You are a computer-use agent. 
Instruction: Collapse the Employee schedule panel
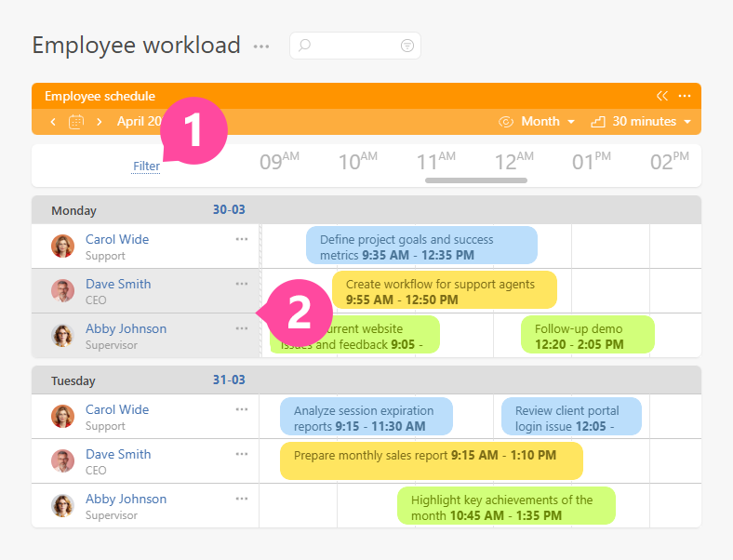tap(662, 96)
